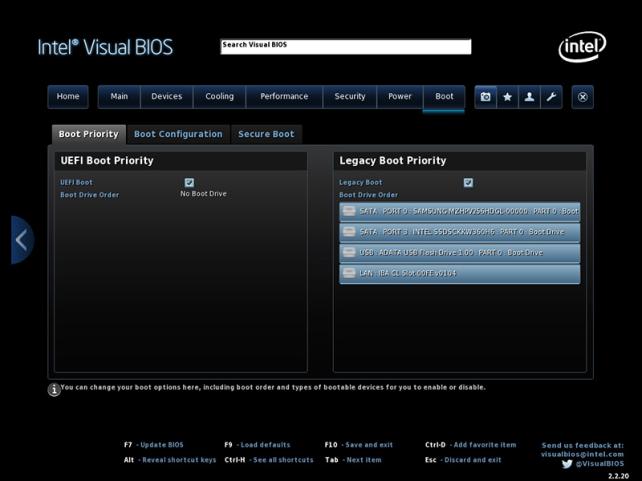This screenshot has width=642, height=481.
Task: Switch to Boot Priority tab
Action: [89, 134]
